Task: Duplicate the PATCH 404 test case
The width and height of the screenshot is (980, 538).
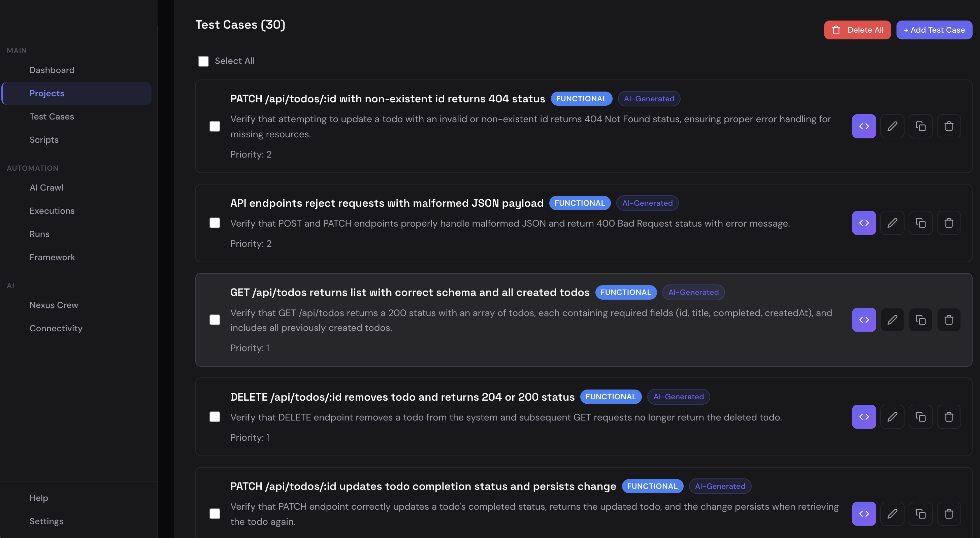Action: pyautogui.click(x=920, y=126)
